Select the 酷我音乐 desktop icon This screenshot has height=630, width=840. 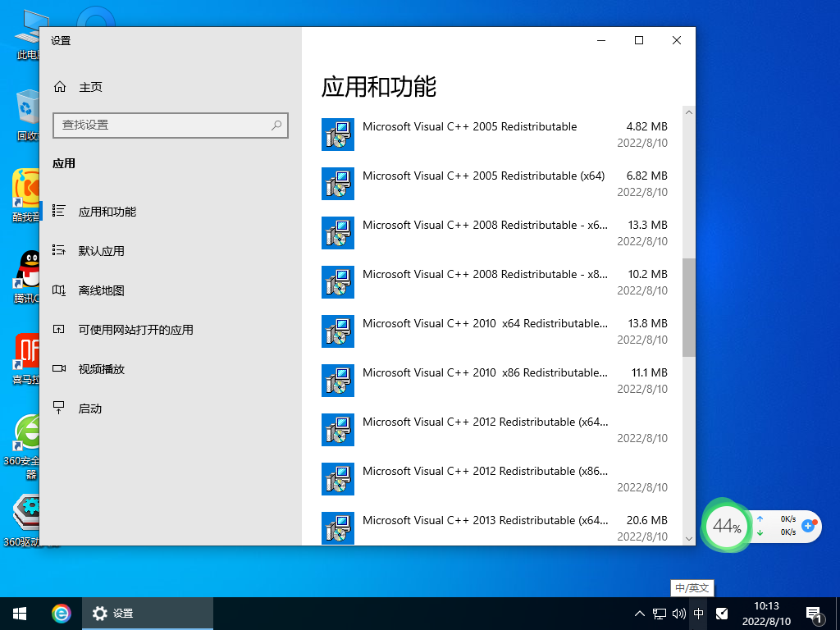pos(25,195)
